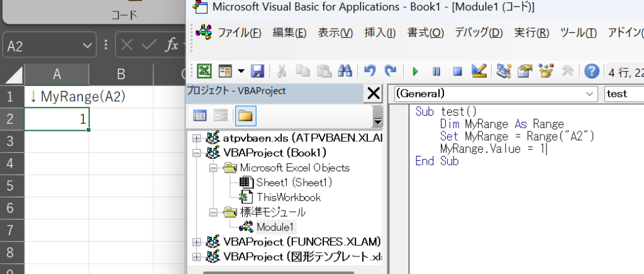Click cell A2 containing 1

pos(57,119)
